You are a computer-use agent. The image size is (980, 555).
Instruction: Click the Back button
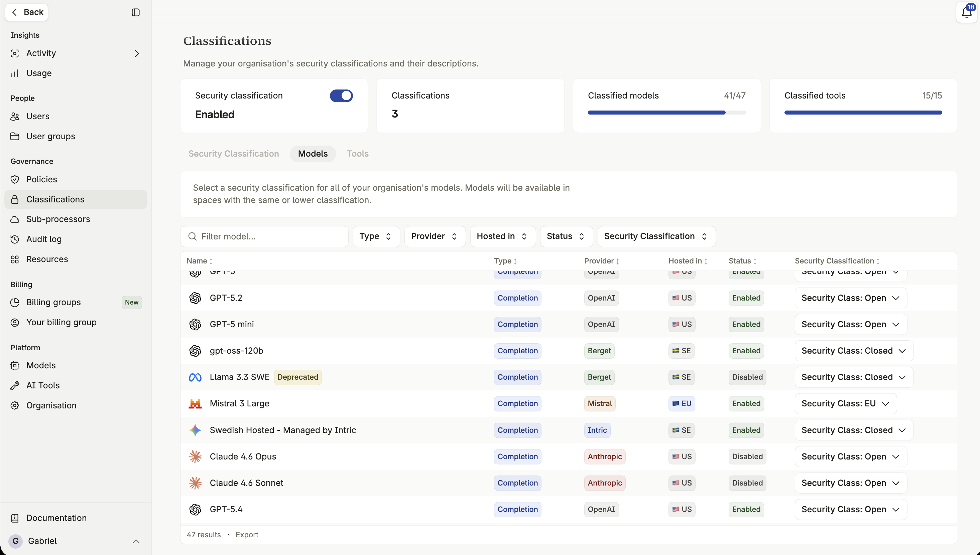[x=27, y=12]
